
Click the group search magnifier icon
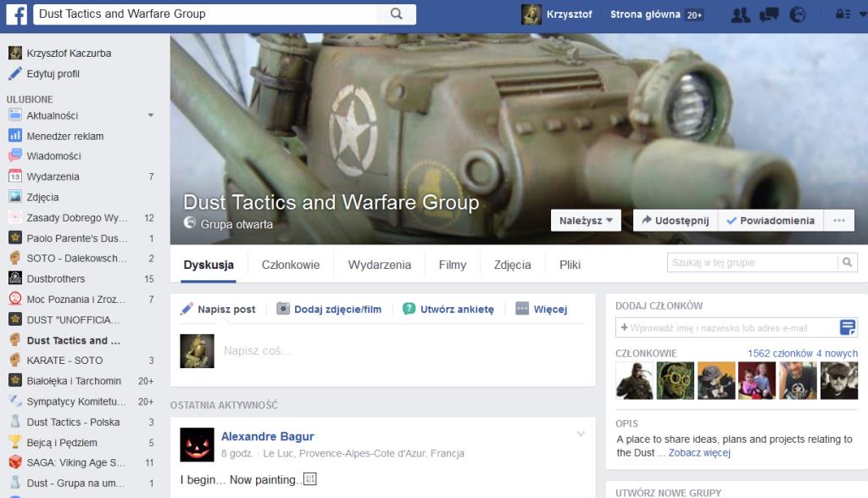point(847,262)
